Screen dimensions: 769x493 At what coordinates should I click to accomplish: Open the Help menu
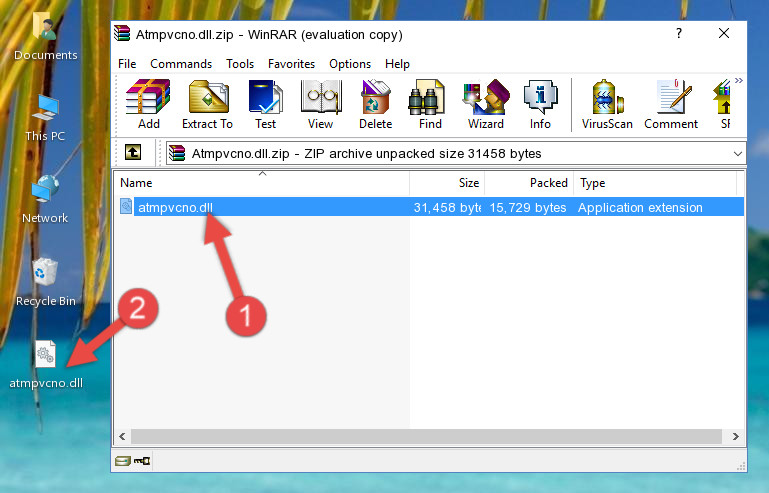pos(397,64)
